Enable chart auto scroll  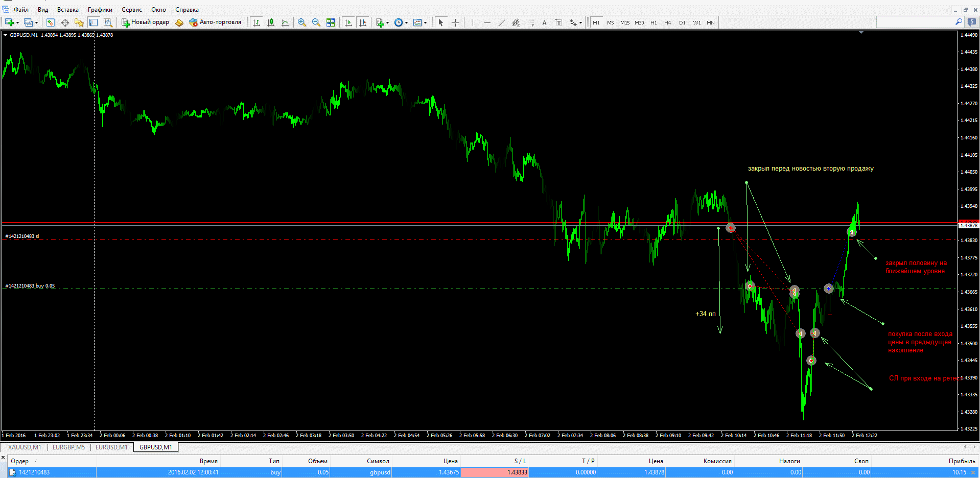click(x=348, y=22)
